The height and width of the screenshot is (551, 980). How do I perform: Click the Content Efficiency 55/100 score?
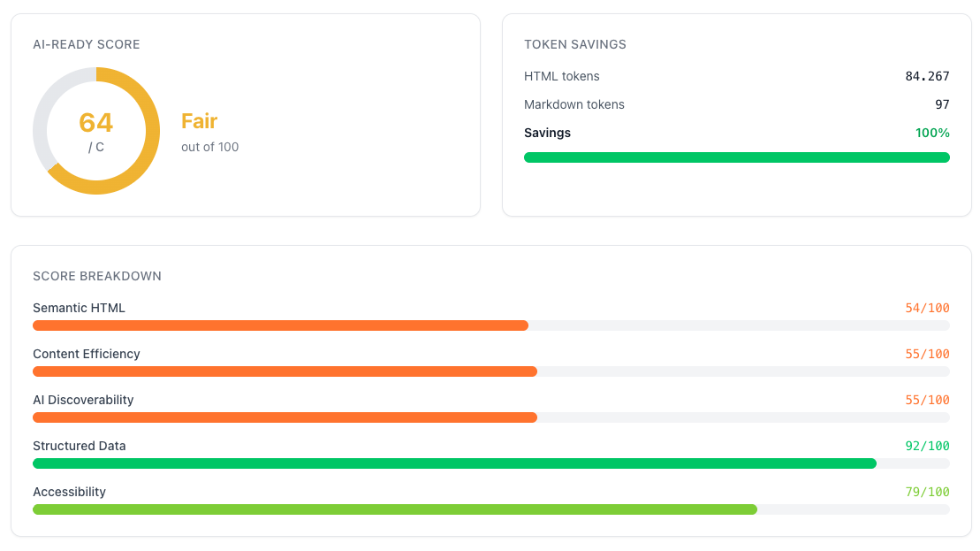click(x=928, y=354)
